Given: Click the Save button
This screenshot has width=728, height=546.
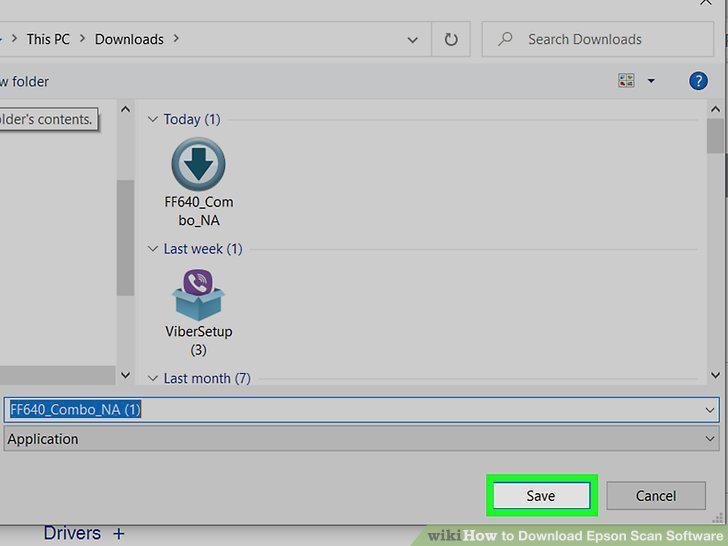Looking at the screenshot, I should pyautogui.click(x=541, y=495).
